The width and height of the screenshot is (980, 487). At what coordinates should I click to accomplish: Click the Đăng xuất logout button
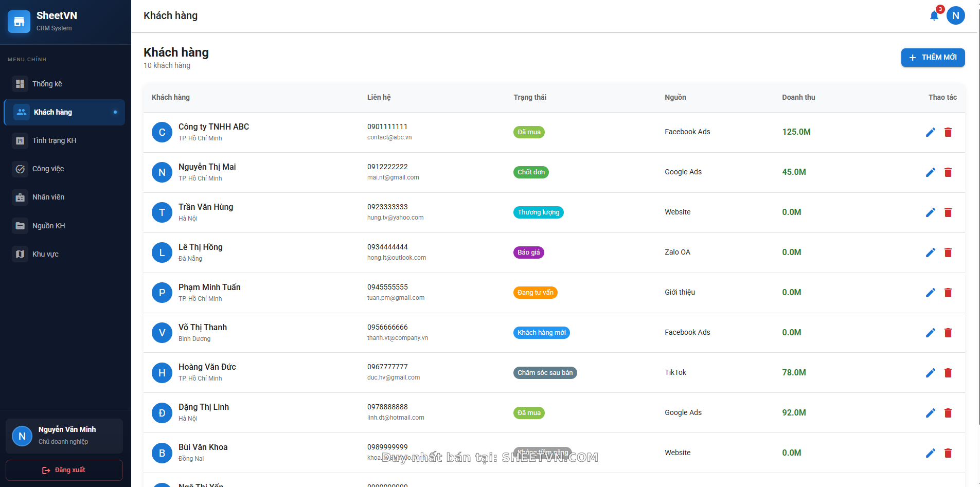[64, 470]
